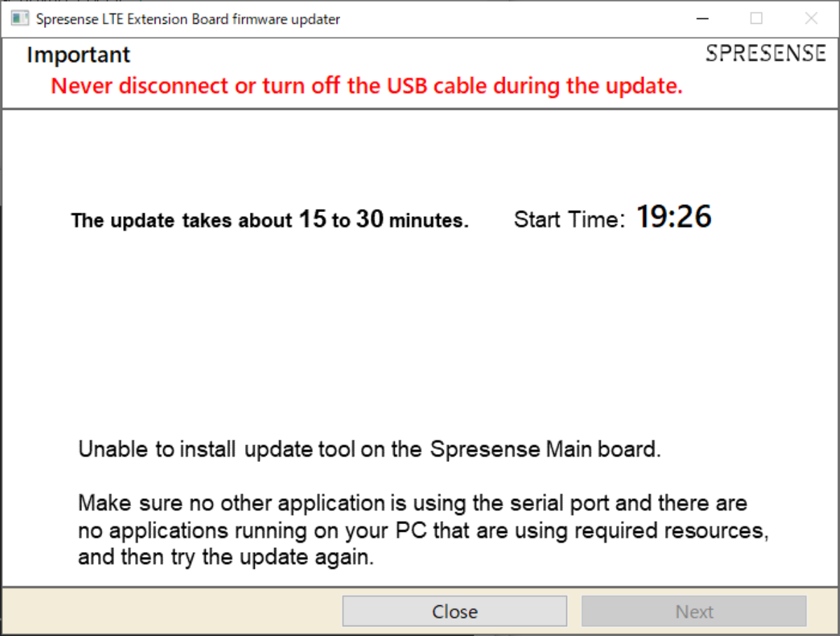Click the disabled maximize window button
840x636 pixels.
point(756,19)
